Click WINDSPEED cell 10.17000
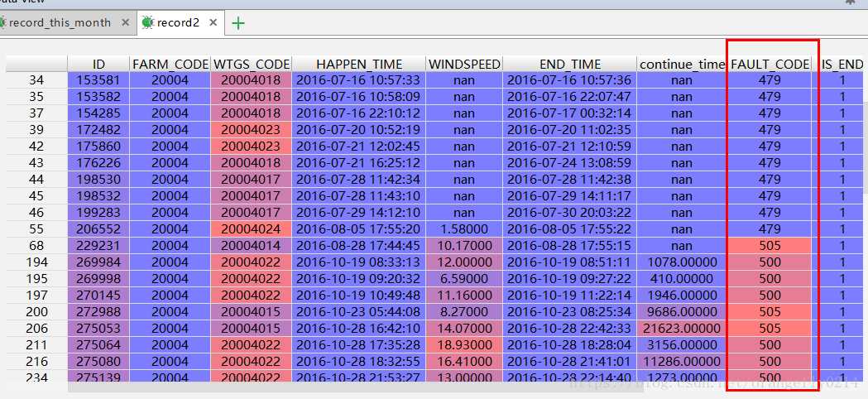 click(x=464, y=246)
